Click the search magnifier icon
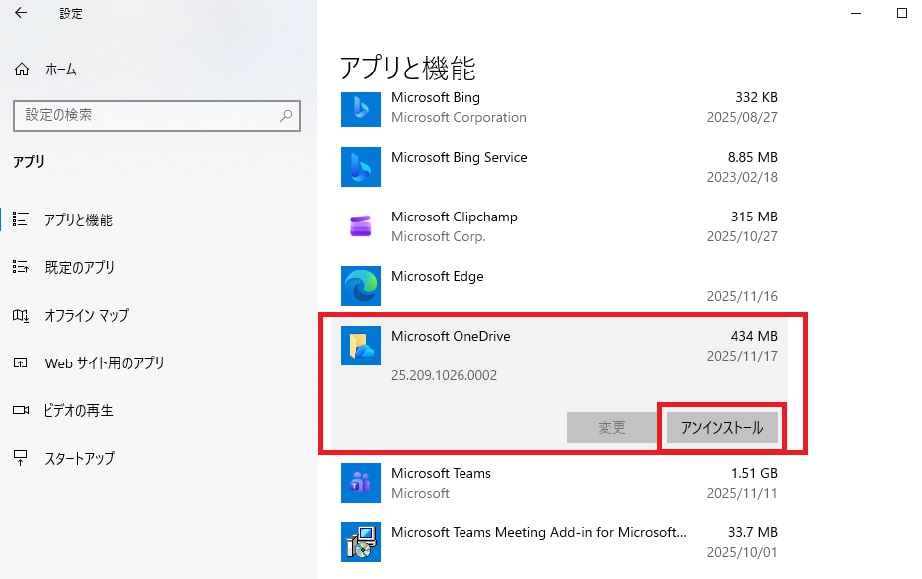Screen dimensions: 922x579 [286, 116]
